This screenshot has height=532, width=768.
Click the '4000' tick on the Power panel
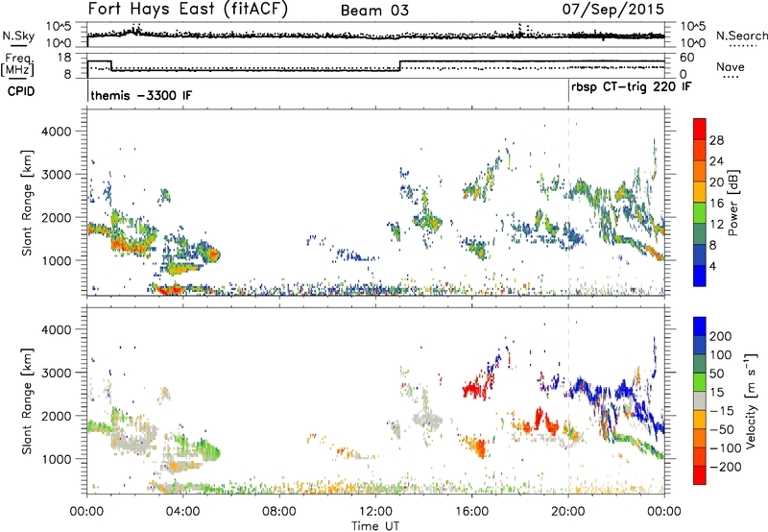click(56, 132)
